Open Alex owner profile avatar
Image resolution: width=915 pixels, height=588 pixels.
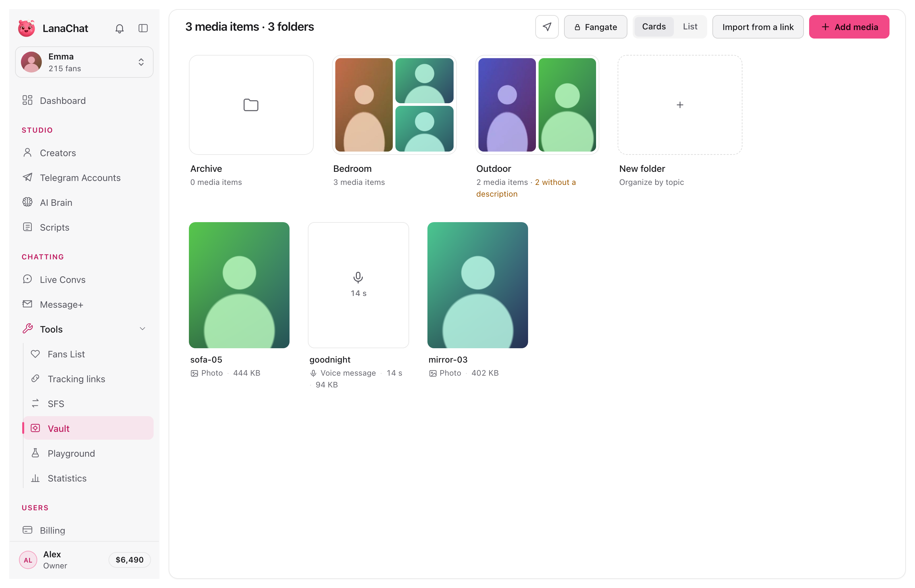(28, 560)
